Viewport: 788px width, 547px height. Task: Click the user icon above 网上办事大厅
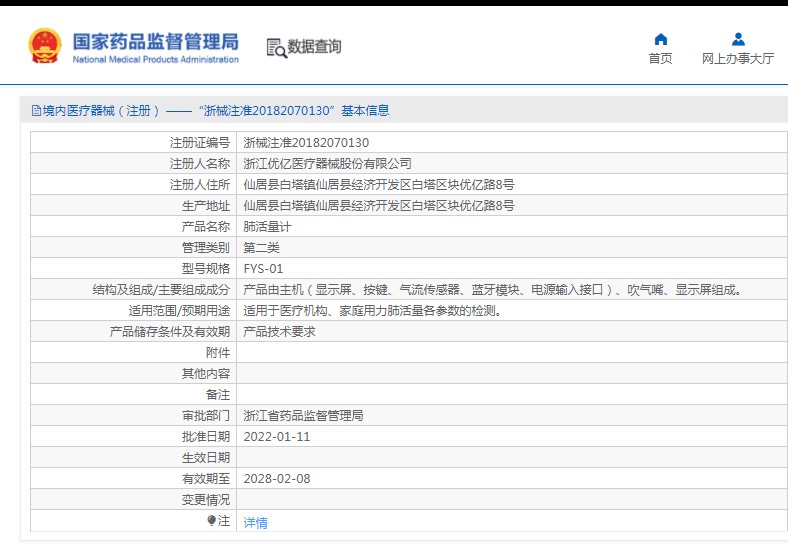[738, 39]
